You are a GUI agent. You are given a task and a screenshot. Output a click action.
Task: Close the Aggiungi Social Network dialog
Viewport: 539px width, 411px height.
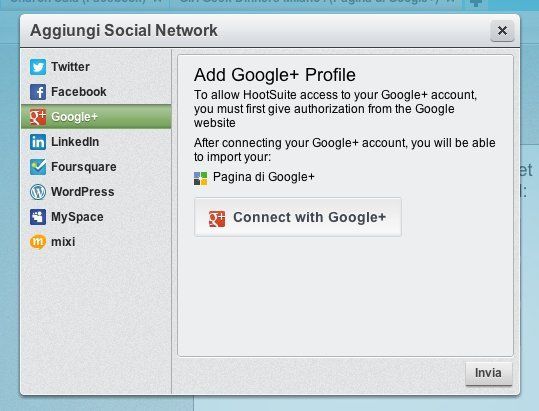click(x=502, y=31)
